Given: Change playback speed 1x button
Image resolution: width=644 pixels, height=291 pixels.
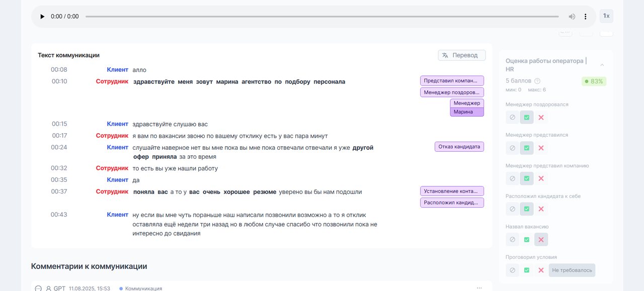Looking at the screenshot, I should [606, 16].
